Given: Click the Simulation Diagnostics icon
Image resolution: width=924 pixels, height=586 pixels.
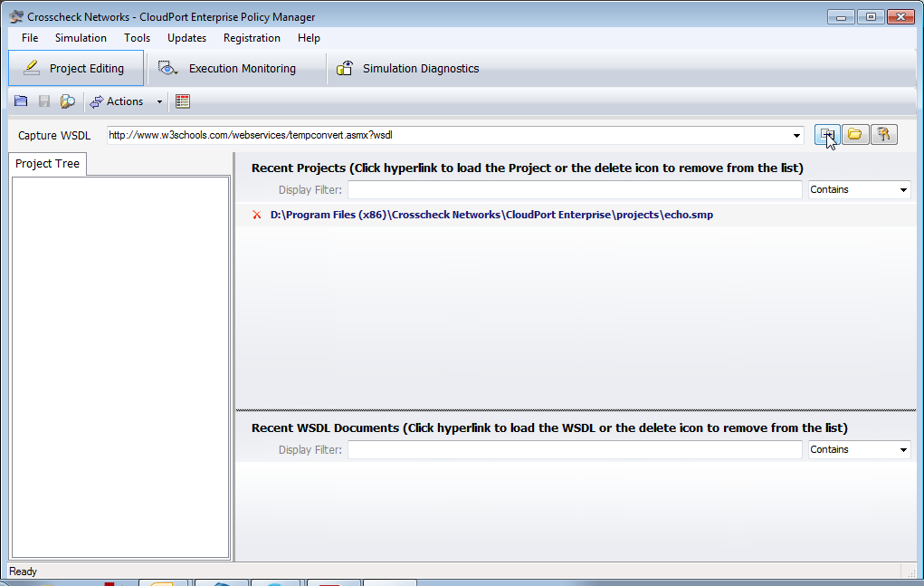Looking at the screenshot, I should click(345, 69).
